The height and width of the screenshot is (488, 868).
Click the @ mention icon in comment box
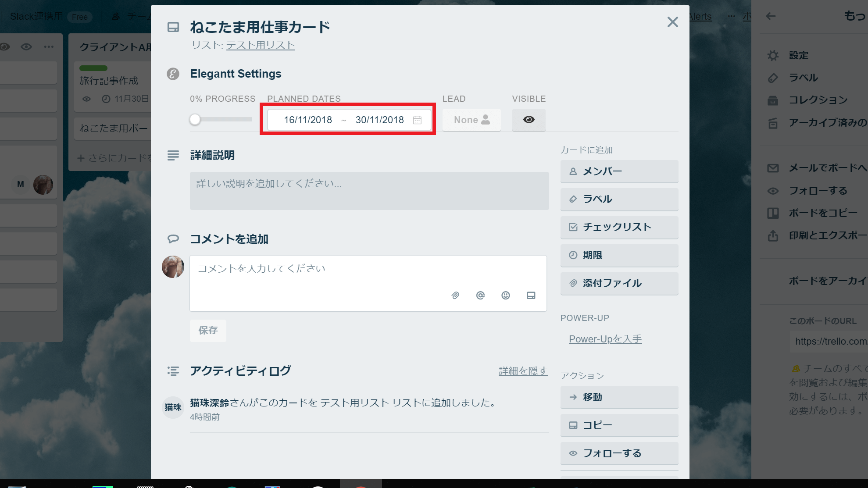coord(480,296)
